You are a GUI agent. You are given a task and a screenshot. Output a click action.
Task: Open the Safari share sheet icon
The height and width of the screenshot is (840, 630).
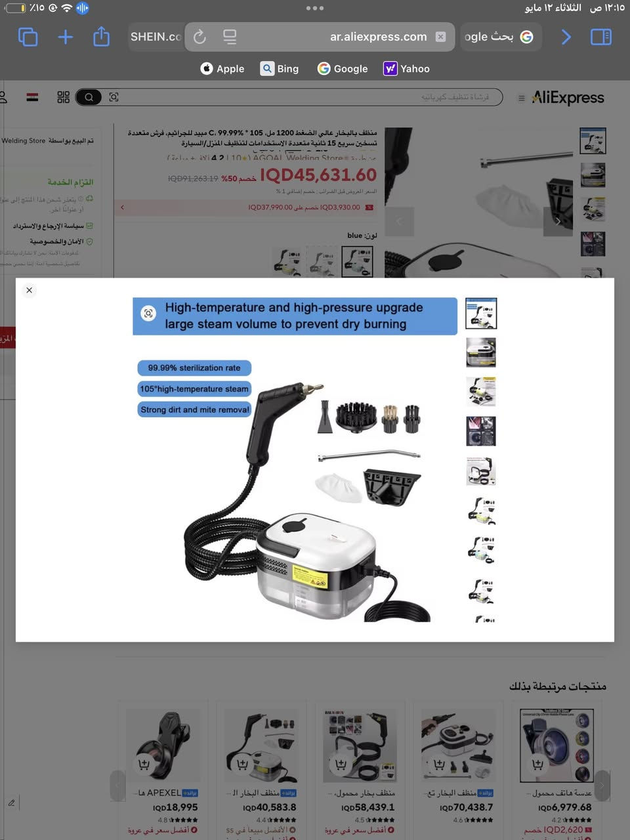pyautogui.click(x=101, y=36)
